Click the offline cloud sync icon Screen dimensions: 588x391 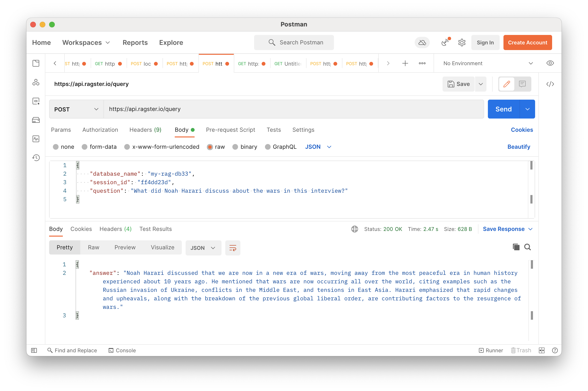[422, 43]
